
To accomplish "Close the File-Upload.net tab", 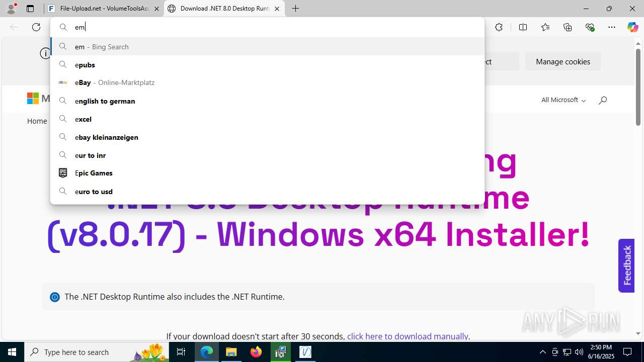I will tap(156, 9).
